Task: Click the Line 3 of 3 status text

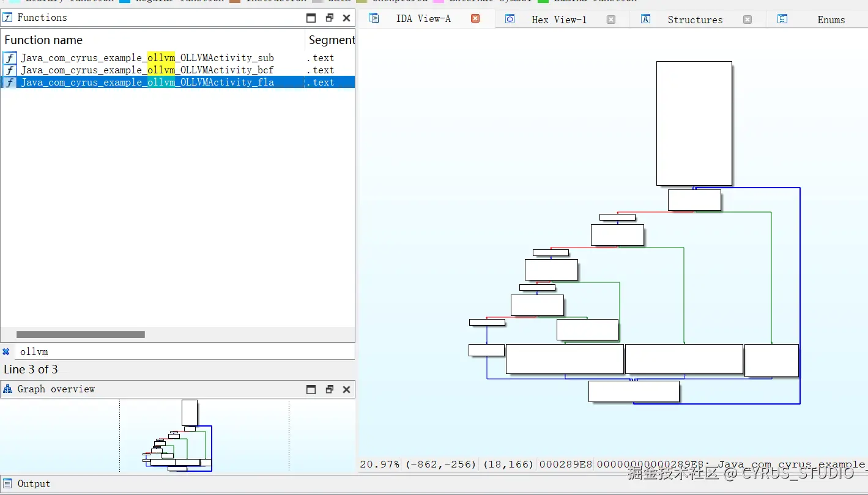Action: click(31, 370)
